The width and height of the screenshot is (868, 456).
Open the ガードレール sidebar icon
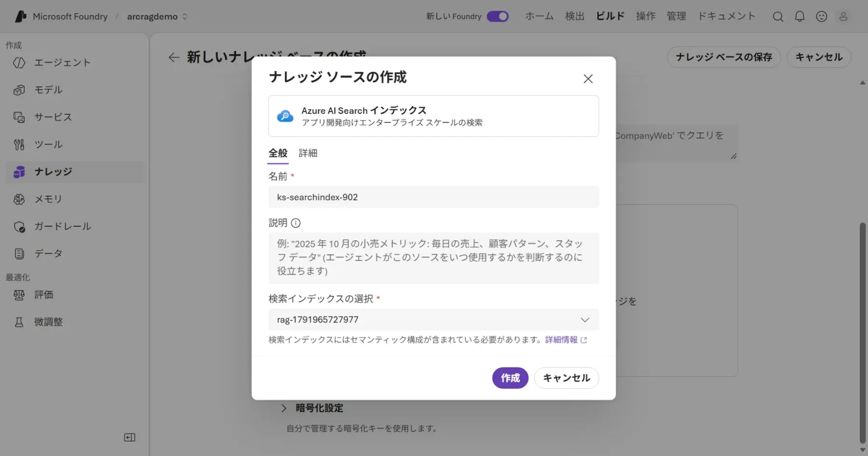pyautogui.click(x=19, y=226)
